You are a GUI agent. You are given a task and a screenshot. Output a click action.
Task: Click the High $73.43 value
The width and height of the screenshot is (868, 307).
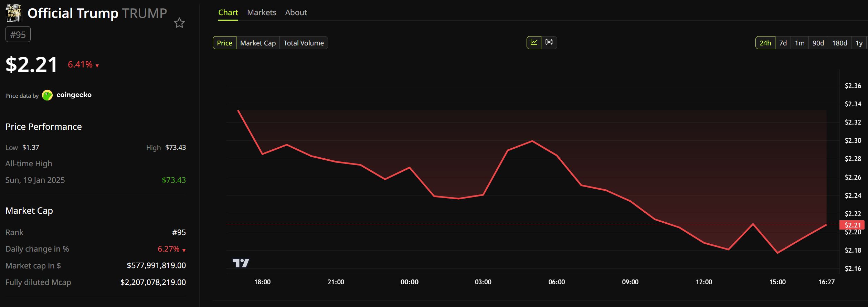tap(176, 147)
